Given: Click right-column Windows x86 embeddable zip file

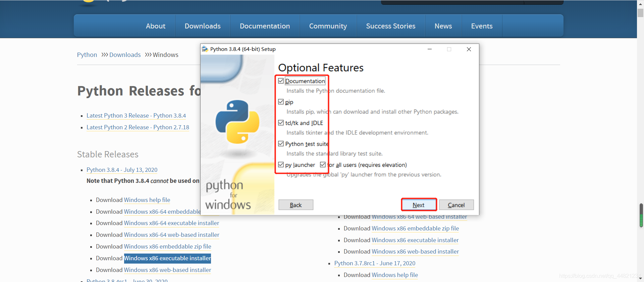Looking at the screenshot, I should (415, 228).
